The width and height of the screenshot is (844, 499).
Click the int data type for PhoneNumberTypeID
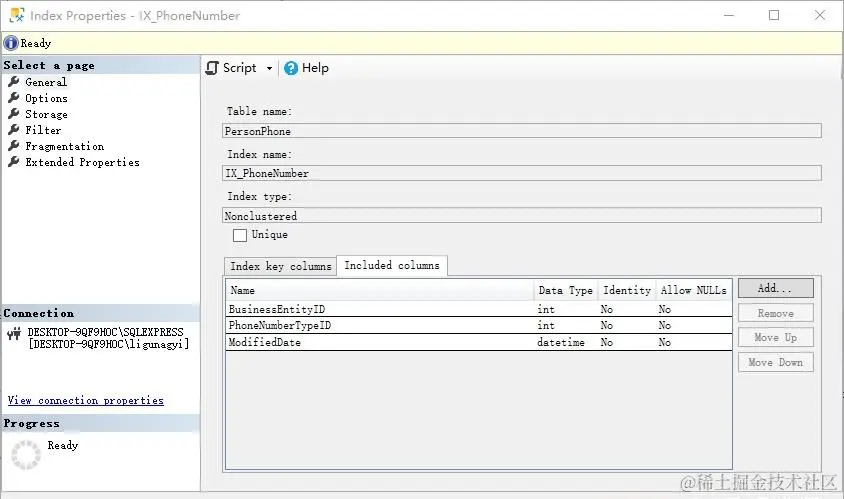[x=546, y=325]
